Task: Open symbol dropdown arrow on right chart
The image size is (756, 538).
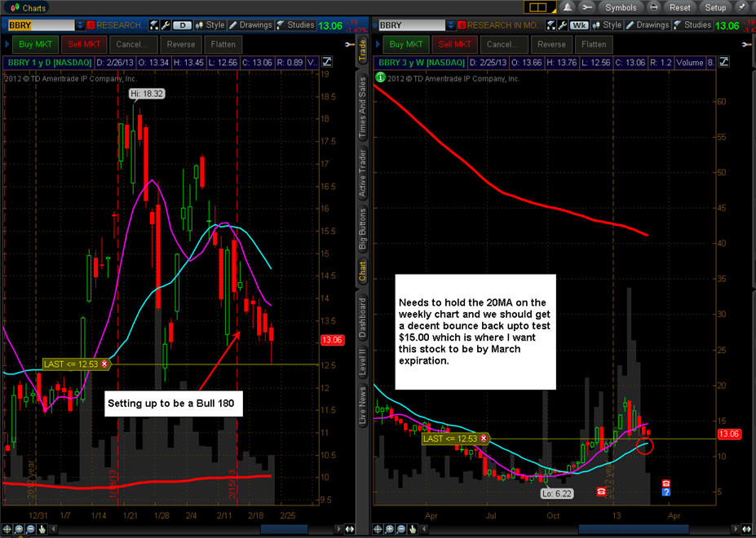Action: 451,25
